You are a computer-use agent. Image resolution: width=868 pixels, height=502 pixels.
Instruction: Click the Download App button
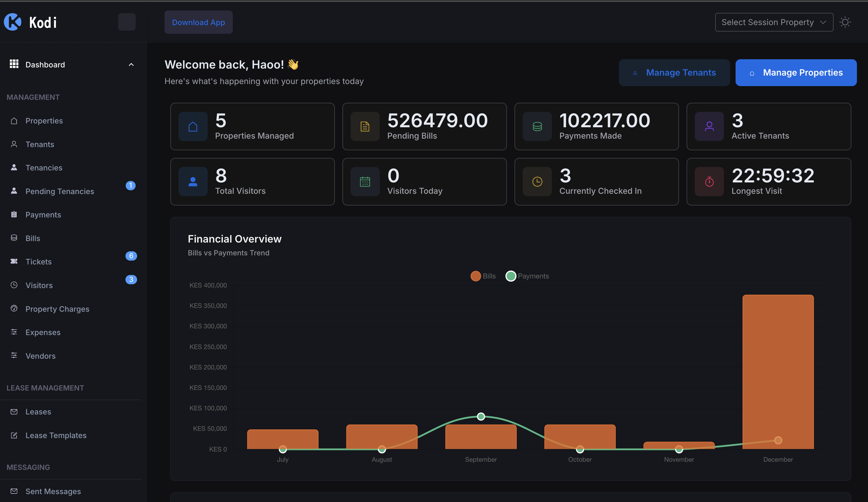pyautogui.click(x=198, y=22)
